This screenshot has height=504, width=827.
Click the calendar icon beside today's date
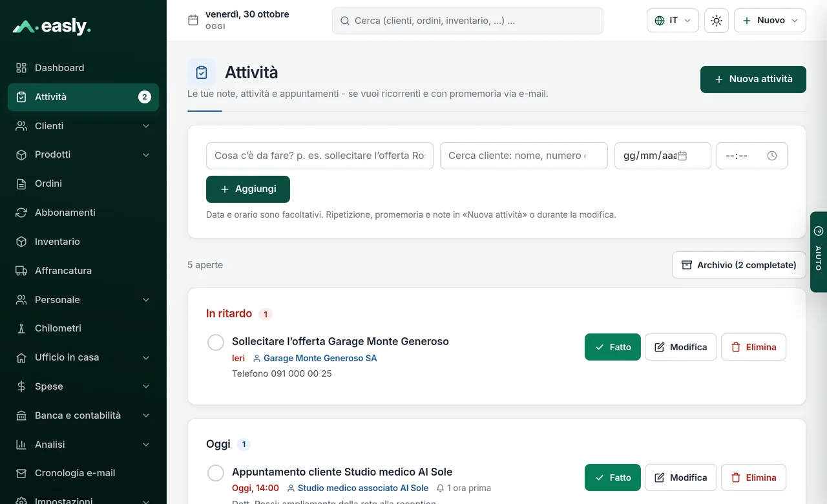(193, 21)
